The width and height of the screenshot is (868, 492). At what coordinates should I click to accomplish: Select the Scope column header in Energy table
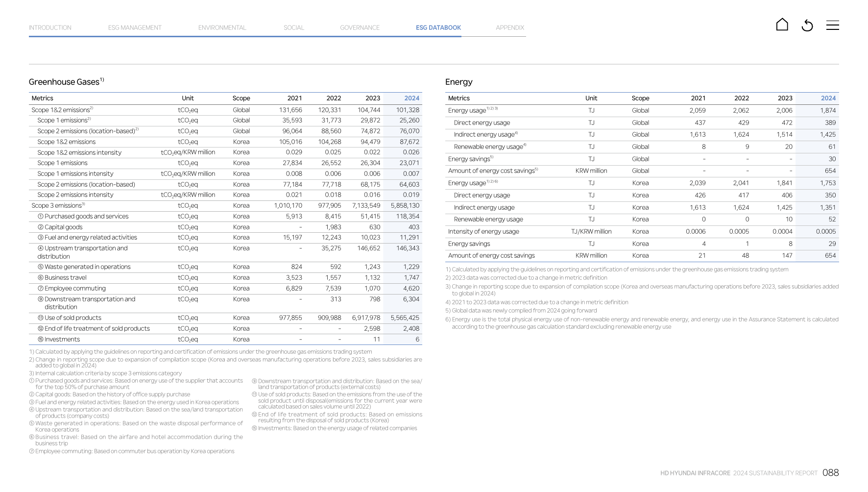pos(640,98)
